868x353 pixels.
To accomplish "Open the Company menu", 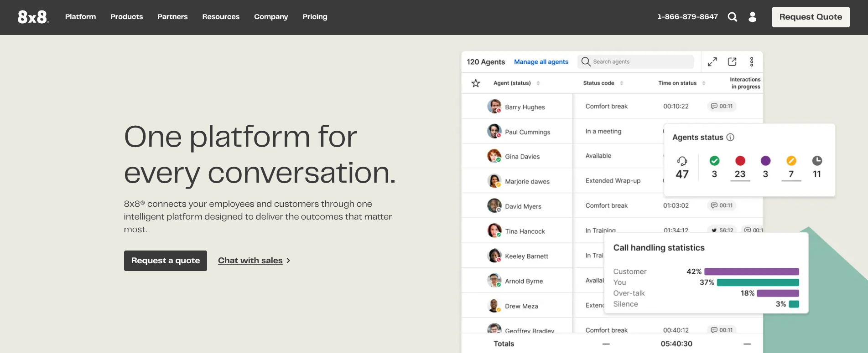I will [271, 17].
